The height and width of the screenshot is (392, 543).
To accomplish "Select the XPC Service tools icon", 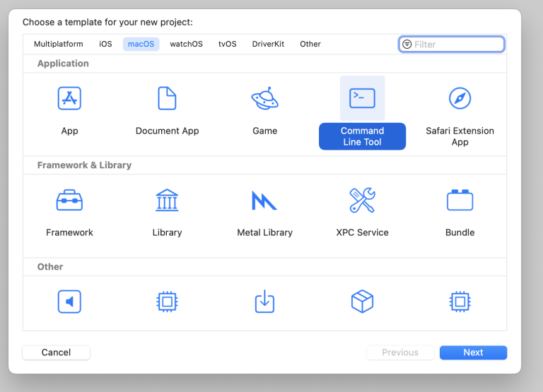I will [362, 201].
